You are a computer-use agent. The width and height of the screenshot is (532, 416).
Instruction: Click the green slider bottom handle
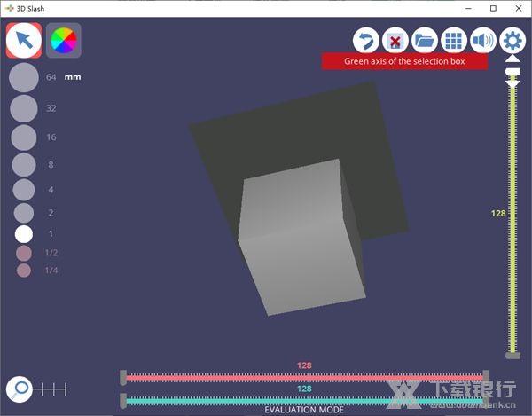(512, 356)
